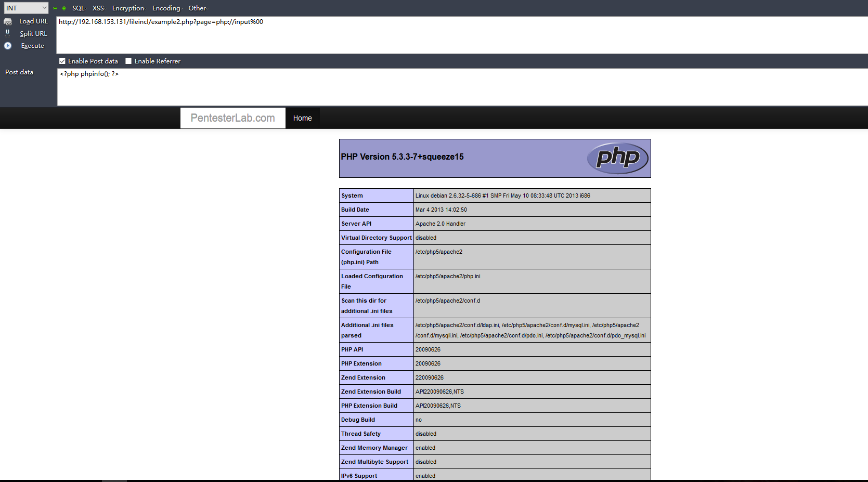The height and width of the screenshot is (482, 868).
Task: Select the Linux debian system value
Action: 502,196
